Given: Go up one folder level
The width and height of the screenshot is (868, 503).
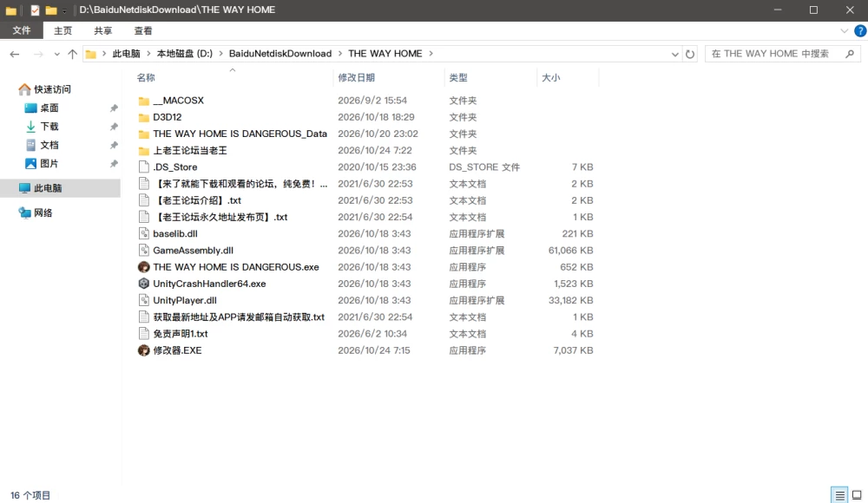Looking at the screenshot, I should point(73,54).
